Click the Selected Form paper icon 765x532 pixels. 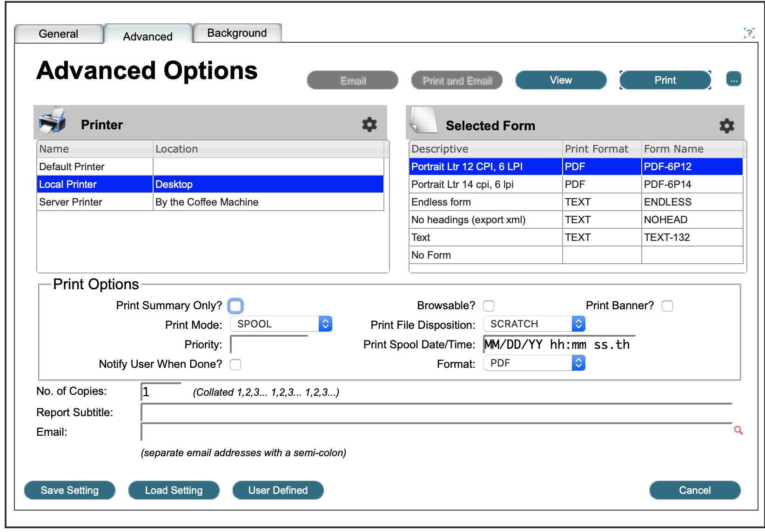pos(423,121)
